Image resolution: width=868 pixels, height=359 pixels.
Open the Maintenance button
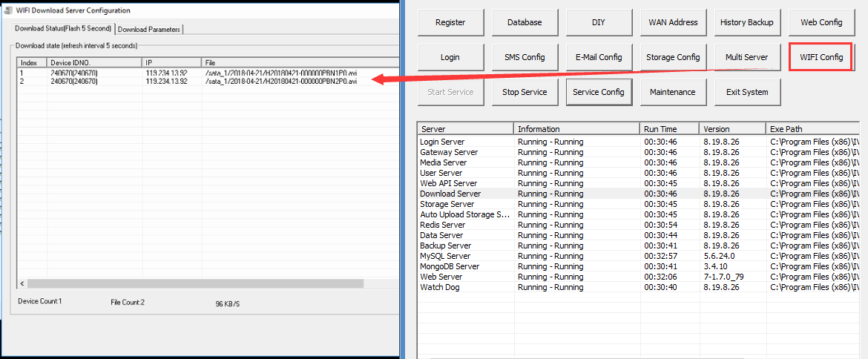click(x=673, y=92)
